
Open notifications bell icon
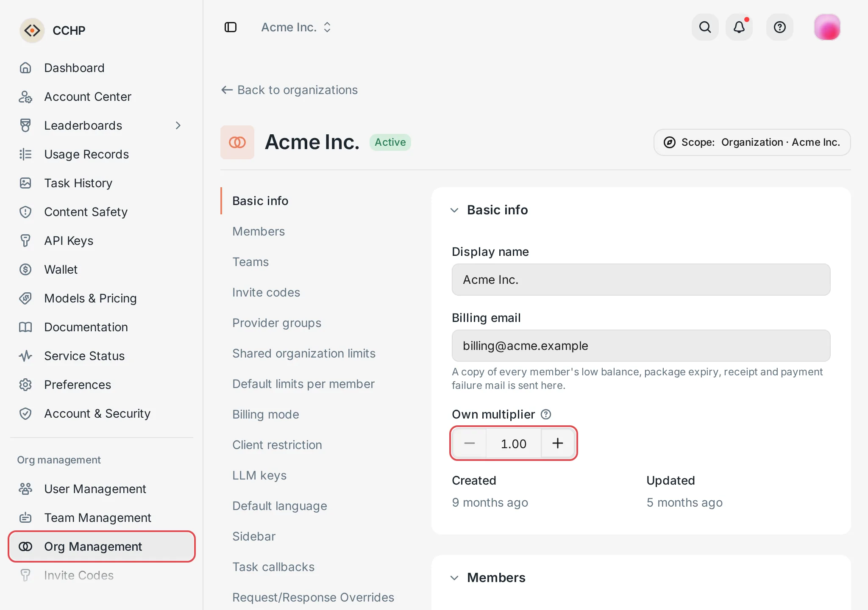(739, 27)
